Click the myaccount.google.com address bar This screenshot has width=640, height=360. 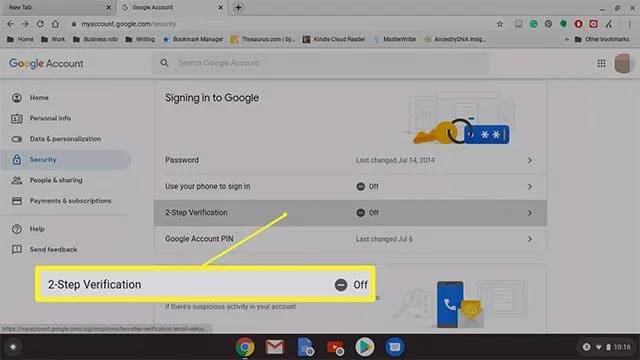pyautogui.click(x=282, y=24)
